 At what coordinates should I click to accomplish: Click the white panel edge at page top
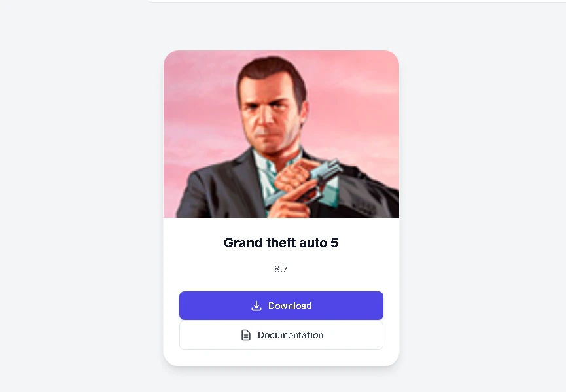pos(355,1)
